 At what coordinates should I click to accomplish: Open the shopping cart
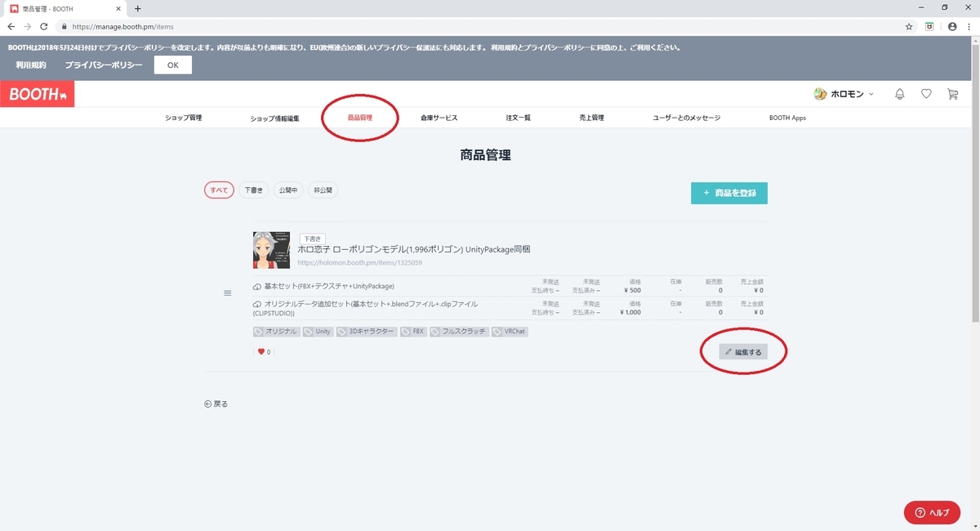click(x=952, y=94)
